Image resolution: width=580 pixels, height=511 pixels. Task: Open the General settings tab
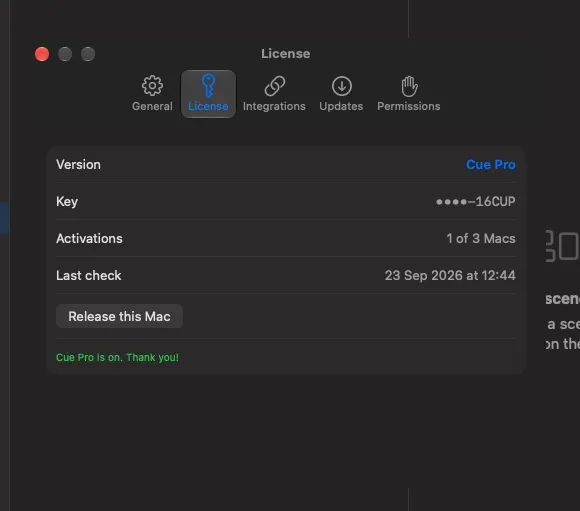click(x=152, y=94)
